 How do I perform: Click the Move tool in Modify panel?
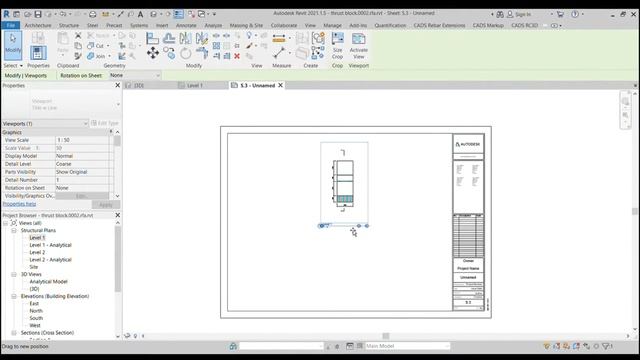pyautogui.click(x=153, y=53)
